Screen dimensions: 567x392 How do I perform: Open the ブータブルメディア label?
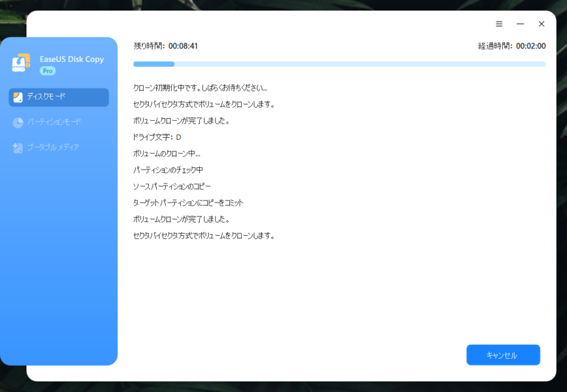pyautogui.click(x=52, y=148)
